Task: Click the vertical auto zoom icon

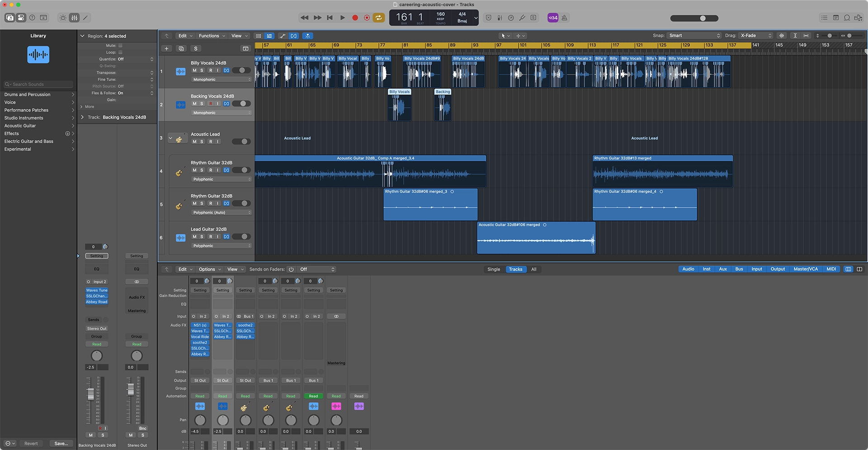Action: [x=795, y=36]
